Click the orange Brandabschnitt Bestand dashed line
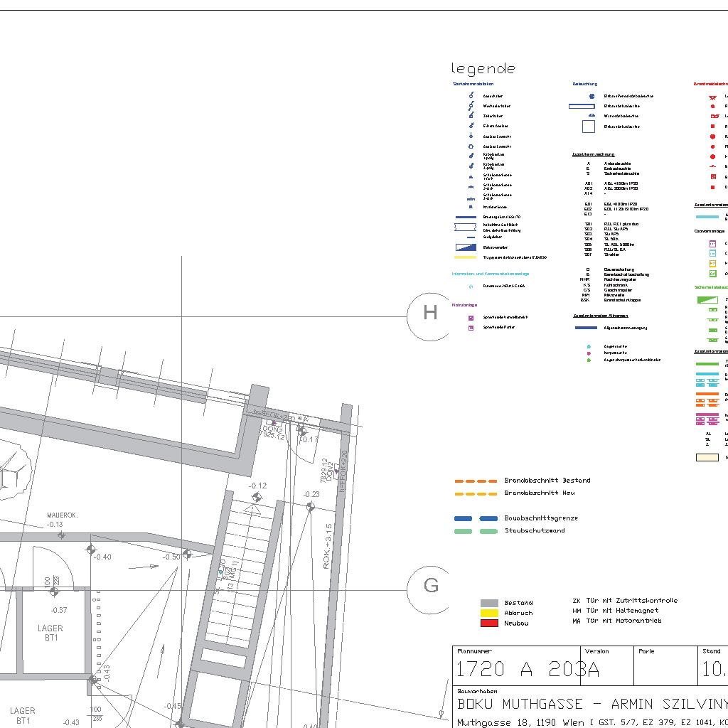Viewport: 728px width, 728px height. coord(476,481)
